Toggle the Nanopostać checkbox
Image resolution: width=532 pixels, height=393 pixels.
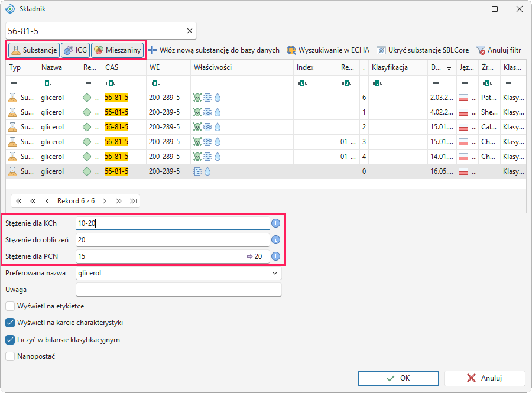point(10,356)
